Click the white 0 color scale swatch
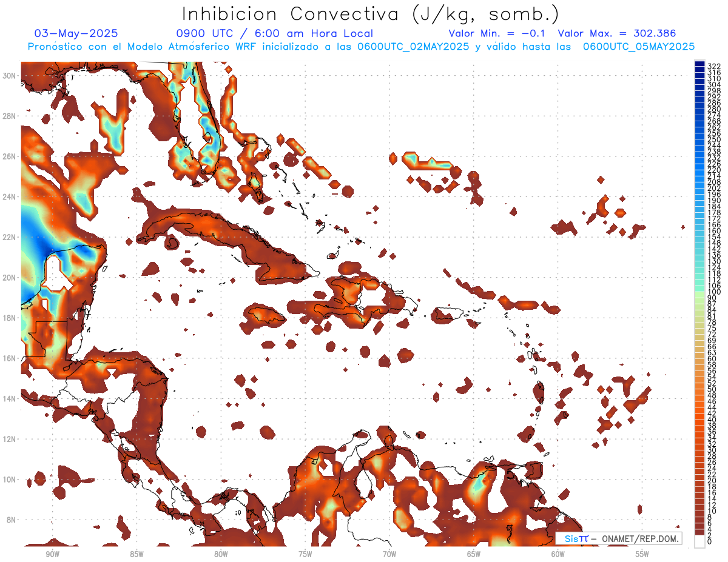 click(699, 541)
